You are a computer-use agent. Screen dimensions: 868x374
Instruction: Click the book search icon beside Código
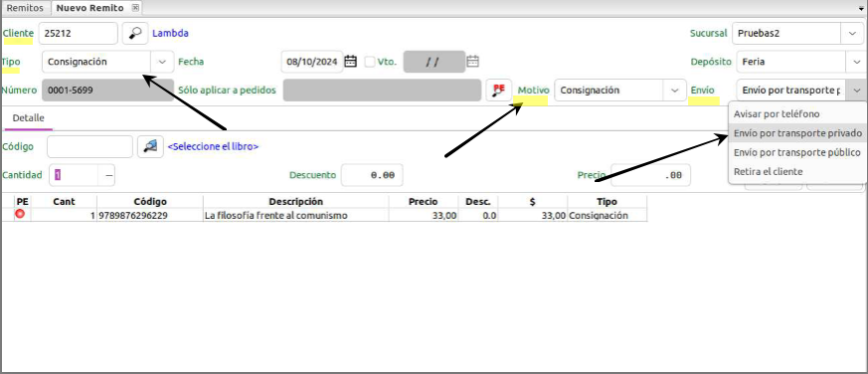150,146
